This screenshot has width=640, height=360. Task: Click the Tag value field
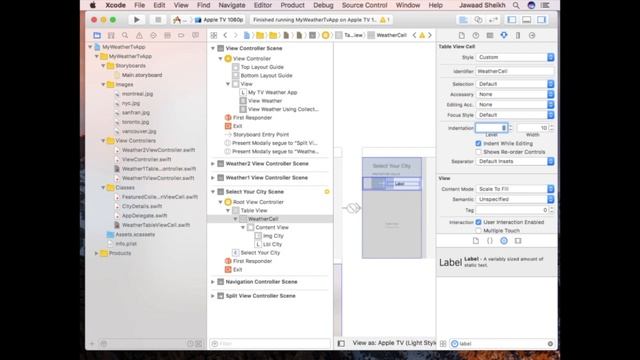click(x=512, y=210)
